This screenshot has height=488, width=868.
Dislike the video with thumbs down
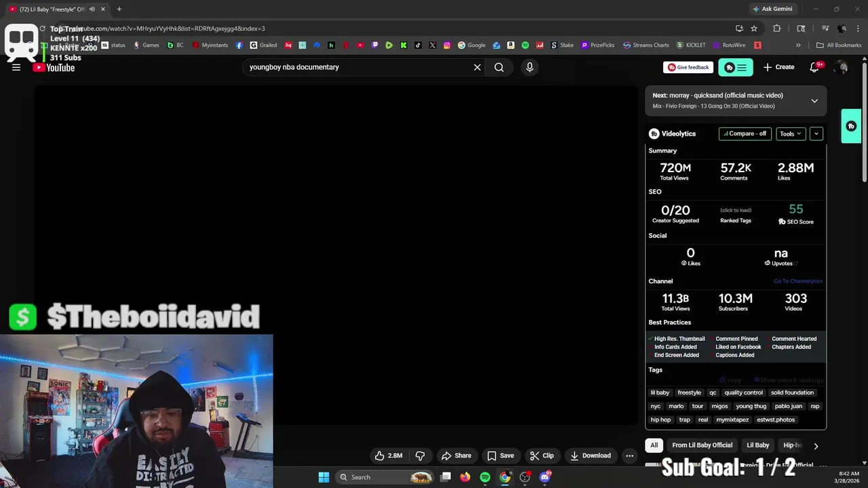420,455
